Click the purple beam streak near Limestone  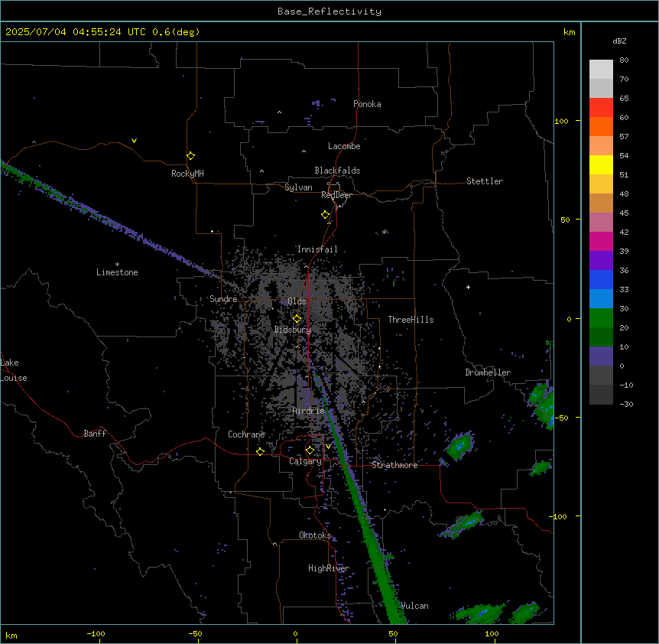pyautogui.click(x=109, y=220)
